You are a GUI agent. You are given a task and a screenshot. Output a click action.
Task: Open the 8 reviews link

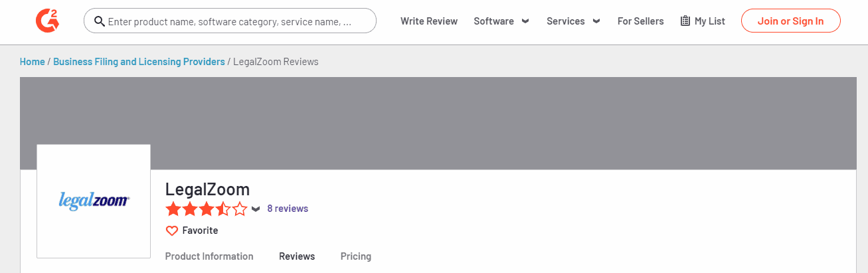click(288, 209)
